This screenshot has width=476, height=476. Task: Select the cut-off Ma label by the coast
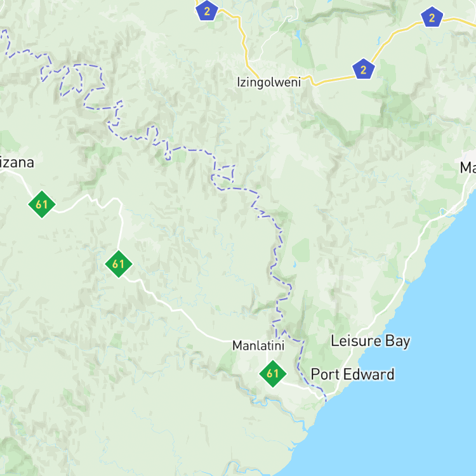[468, 168]
